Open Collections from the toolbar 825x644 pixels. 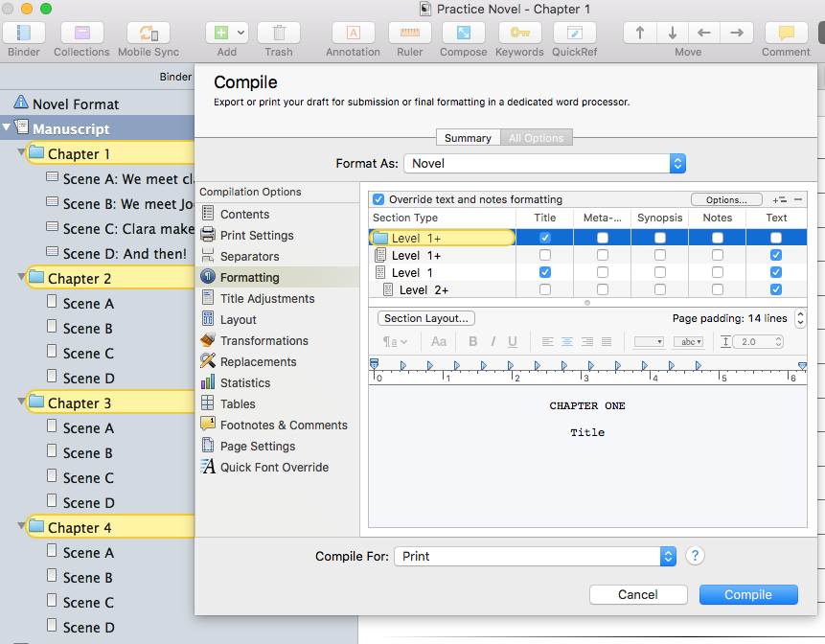click(81, 33)
